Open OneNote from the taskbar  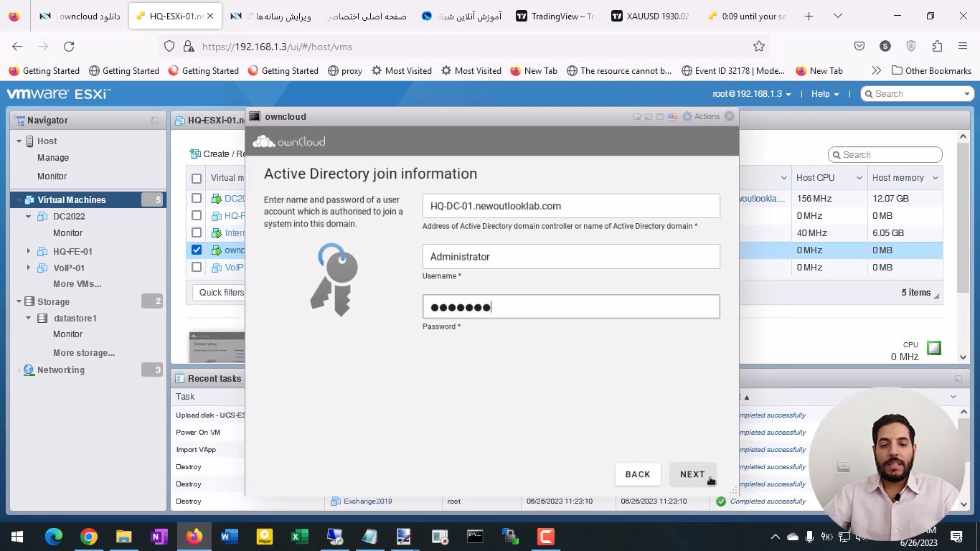pos(159,537)
